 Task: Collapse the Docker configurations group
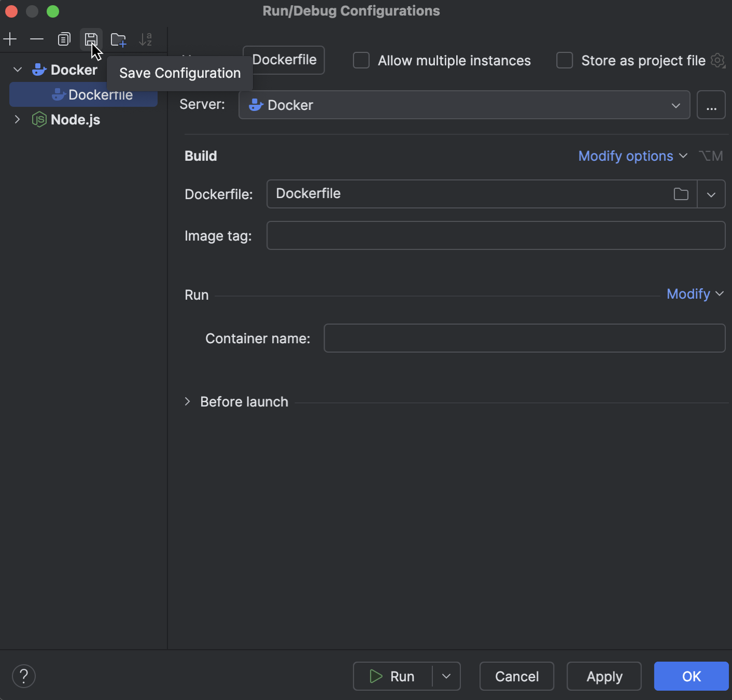click(17, 69)
